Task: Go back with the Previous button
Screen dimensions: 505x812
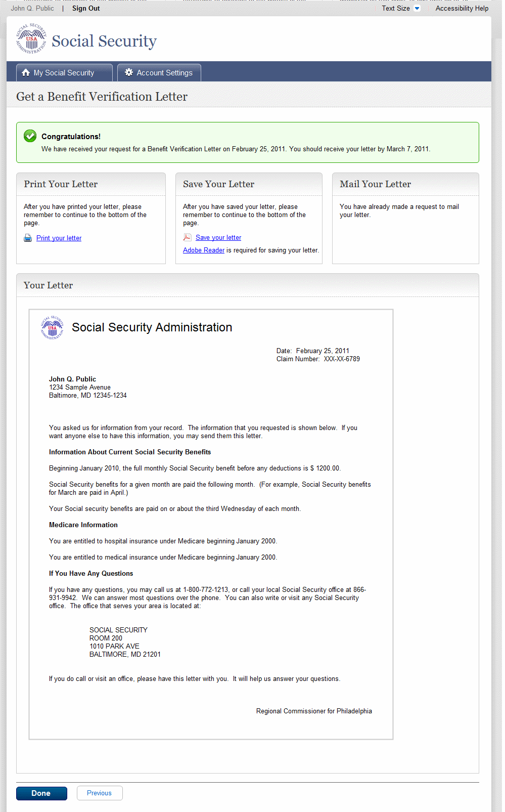Action: (99, 793)
